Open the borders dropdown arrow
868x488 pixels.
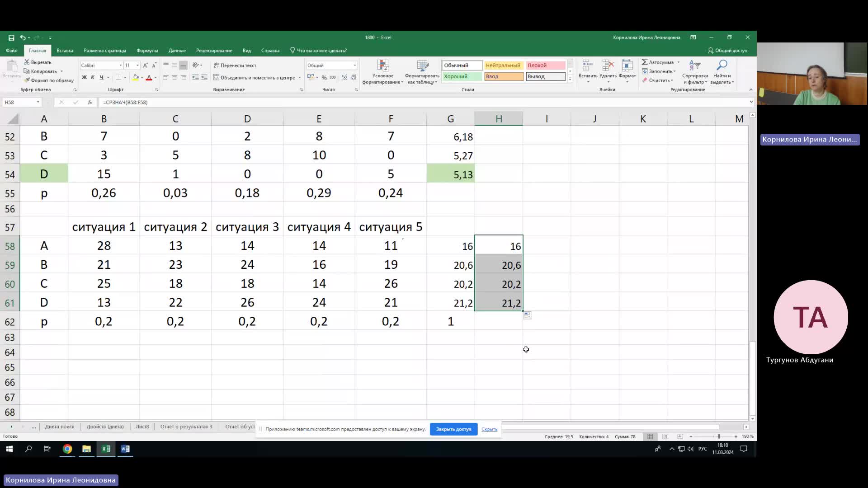pyautogui.click(x=125, y=78)
